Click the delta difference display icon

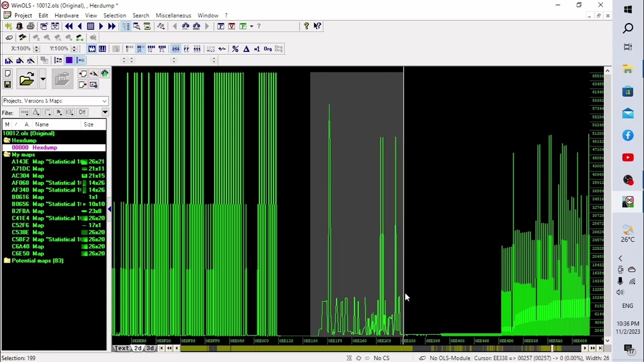[246, 49]
